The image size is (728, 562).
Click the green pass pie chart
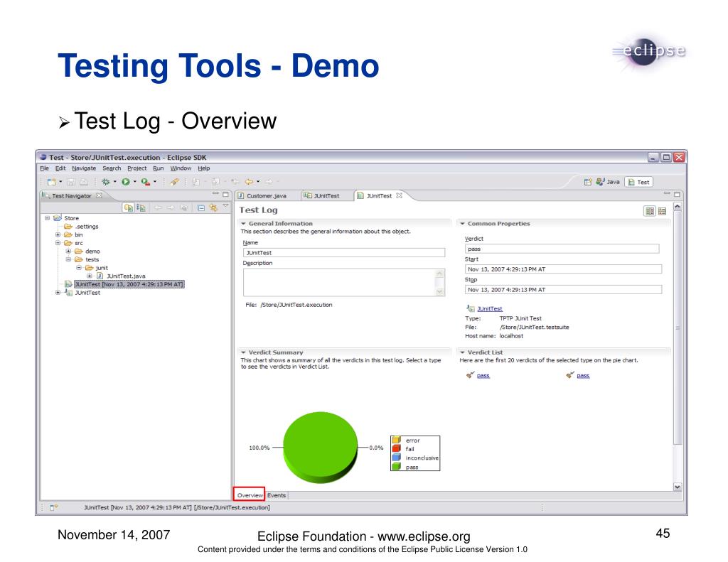click(x=321, y=446)
